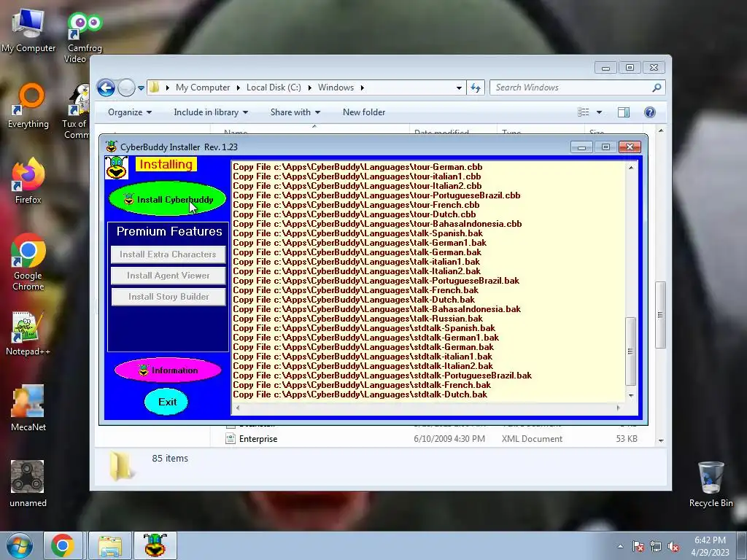Open Include in library menu
The height and width of the screenshot is (560, 747).
coord(211,112)
